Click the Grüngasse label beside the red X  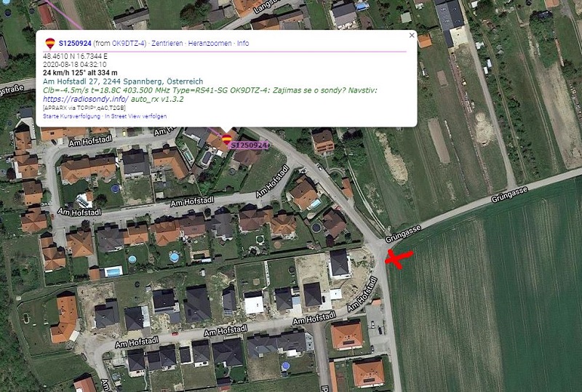pyautogui.click(x=403, y=234)
